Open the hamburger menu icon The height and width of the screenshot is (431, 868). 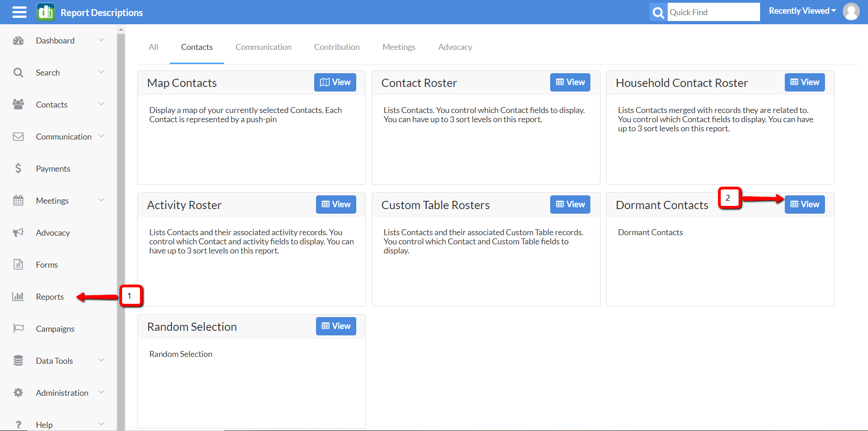pos(19,12)
